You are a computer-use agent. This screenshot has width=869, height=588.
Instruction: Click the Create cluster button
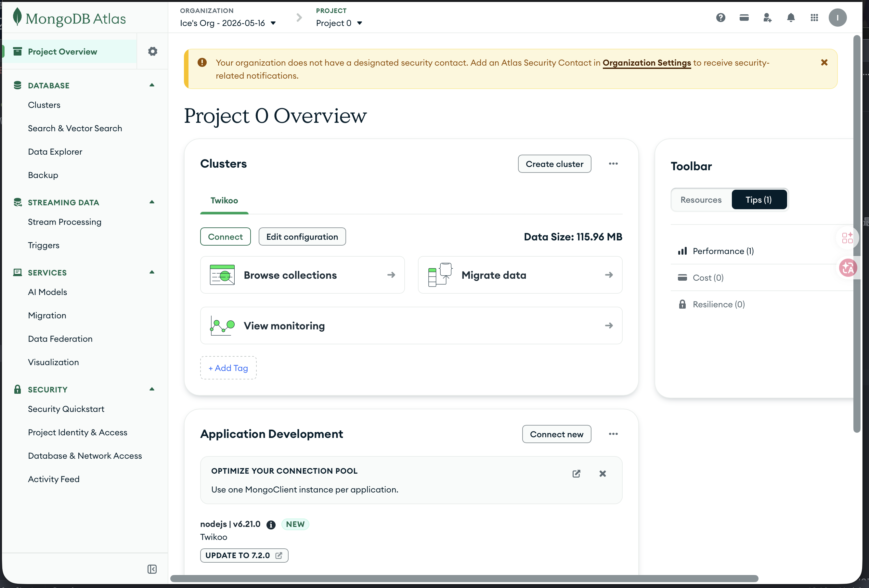[554, 164]
